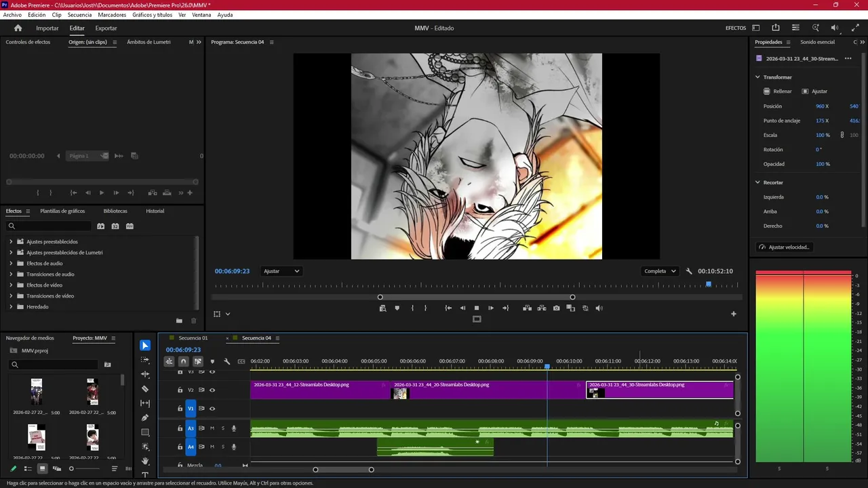Hide track V2 output eye
The image size is (868, 488).
point(212,390)
